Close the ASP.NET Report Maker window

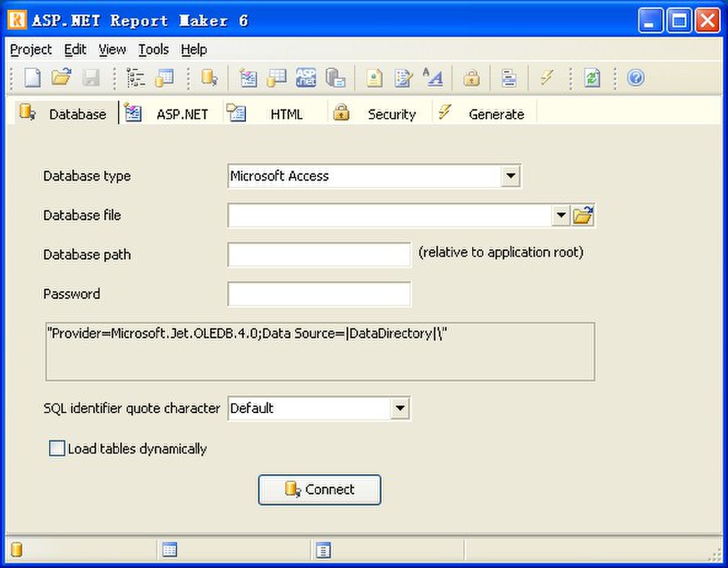point(708,21)
